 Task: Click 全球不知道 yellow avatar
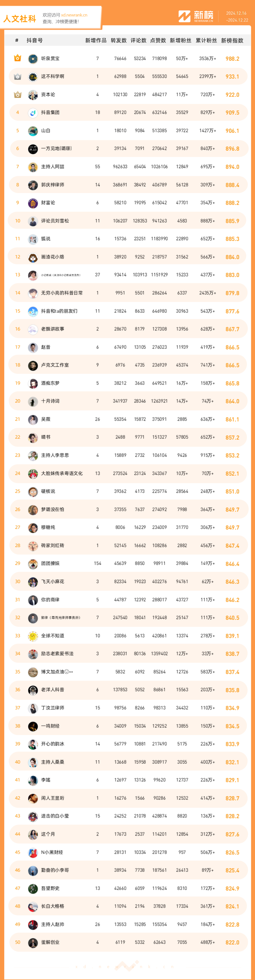coord(33,636)
